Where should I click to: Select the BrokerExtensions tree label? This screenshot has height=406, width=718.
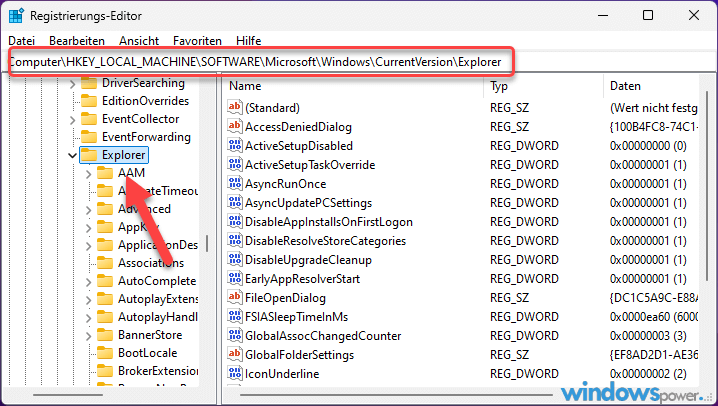(x=158, y=371)
